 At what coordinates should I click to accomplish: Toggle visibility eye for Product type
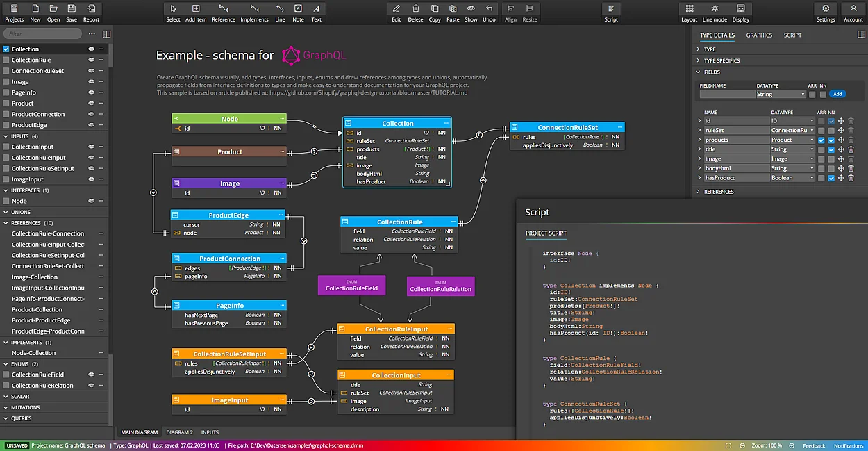pyautogui.click(x=91, y=104)
